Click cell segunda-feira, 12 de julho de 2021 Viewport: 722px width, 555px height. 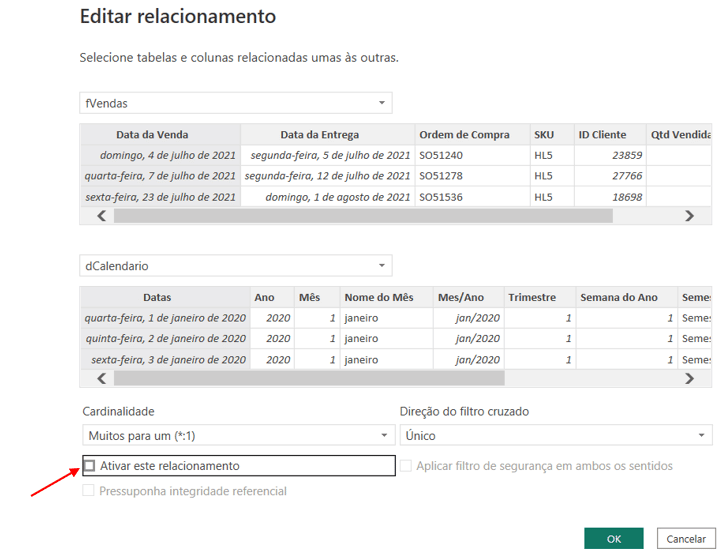click(328, 176)
